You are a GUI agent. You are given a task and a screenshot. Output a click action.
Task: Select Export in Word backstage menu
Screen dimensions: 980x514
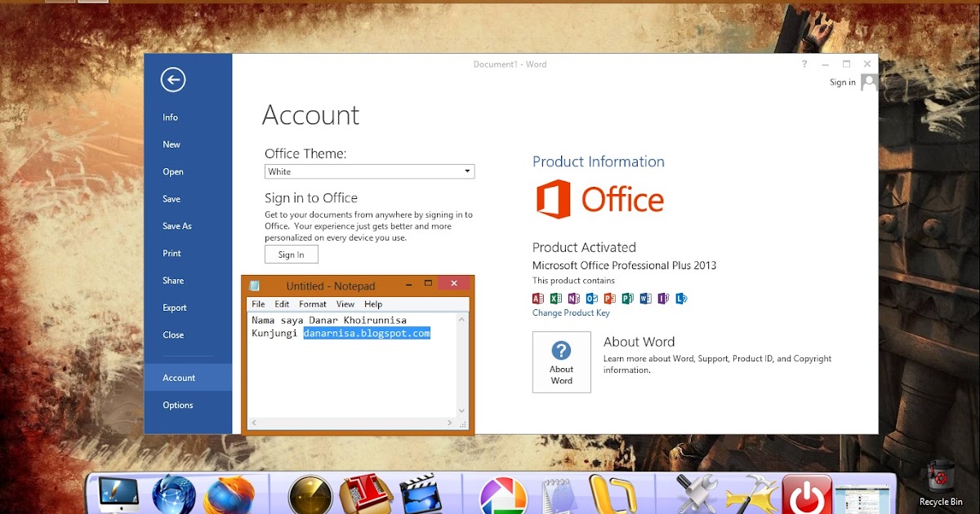coord(189,308)
